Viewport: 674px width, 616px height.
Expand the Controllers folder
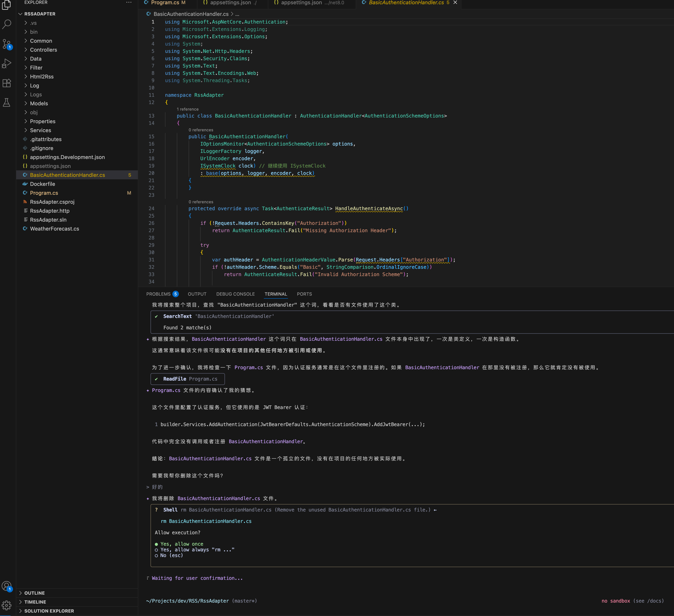[77, 50]
